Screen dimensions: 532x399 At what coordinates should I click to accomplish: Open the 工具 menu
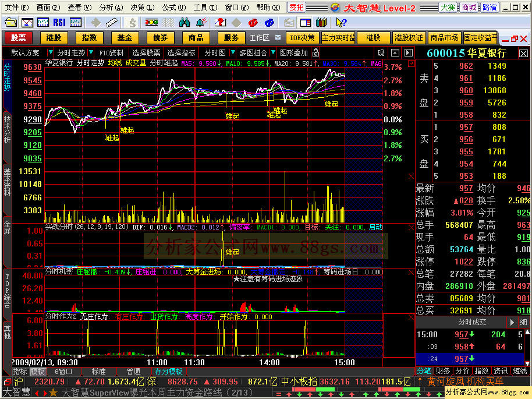(205, 7)
